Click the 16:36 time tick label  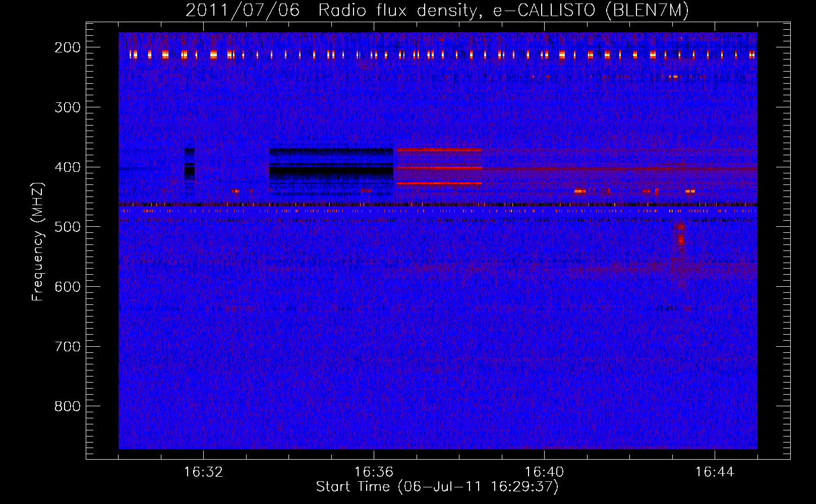coord(374,472)
